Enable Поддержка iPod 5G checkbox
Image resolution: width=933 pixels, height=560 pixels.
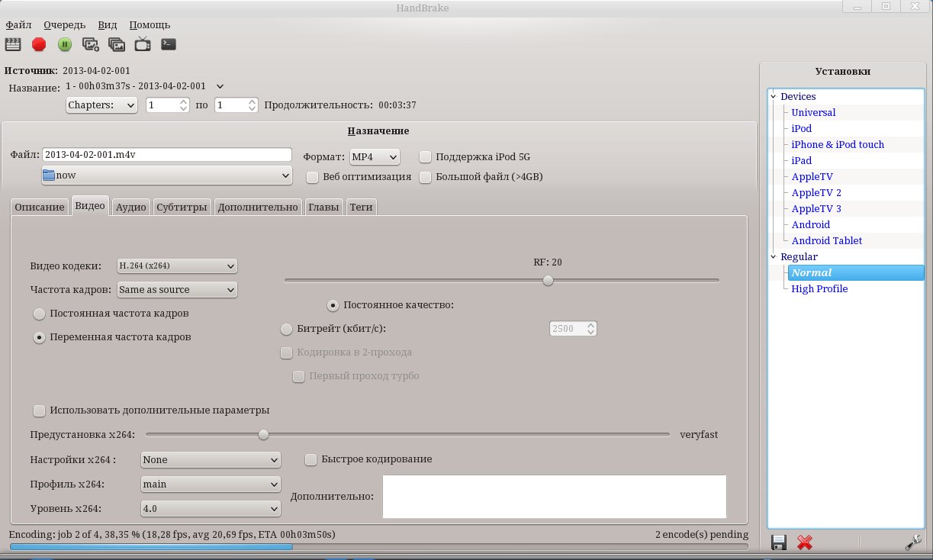pos(426,157)
